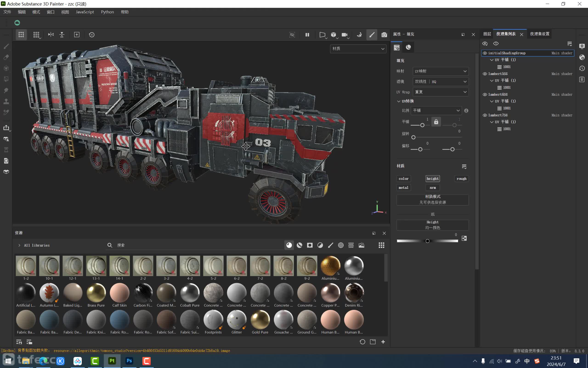The height and width of the screenshot is (368, 588).
Task: Filter assets by brushes icon
Action: tap(331, 245)
